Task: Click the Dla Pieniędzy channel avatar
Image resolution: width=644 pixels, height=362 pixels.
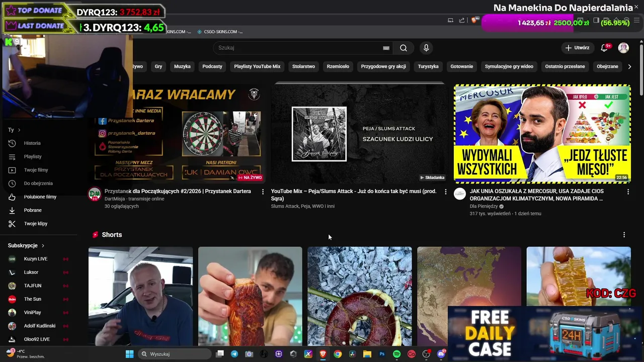Action: 460,194
